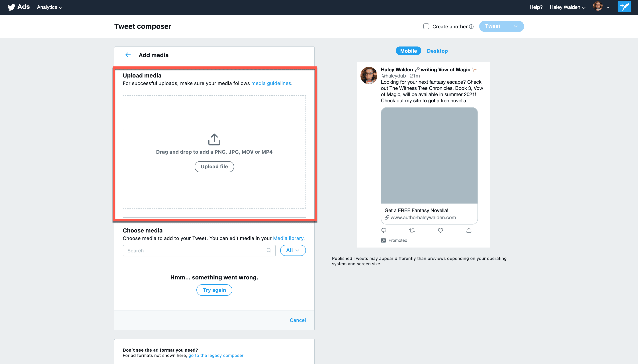Screen dimensions: 638x364
Task: Click the back arrow icon in Add media
Action: (127, 55)
